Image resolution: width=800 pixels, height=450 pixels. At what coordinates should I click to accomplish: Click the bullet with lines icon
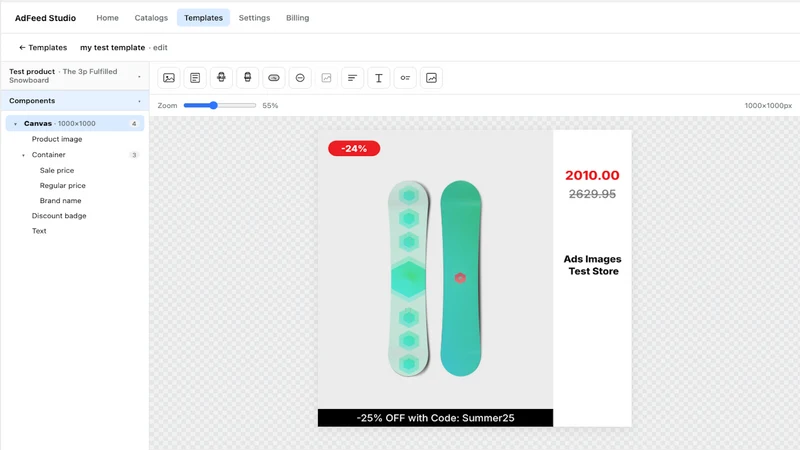[405, 78]
